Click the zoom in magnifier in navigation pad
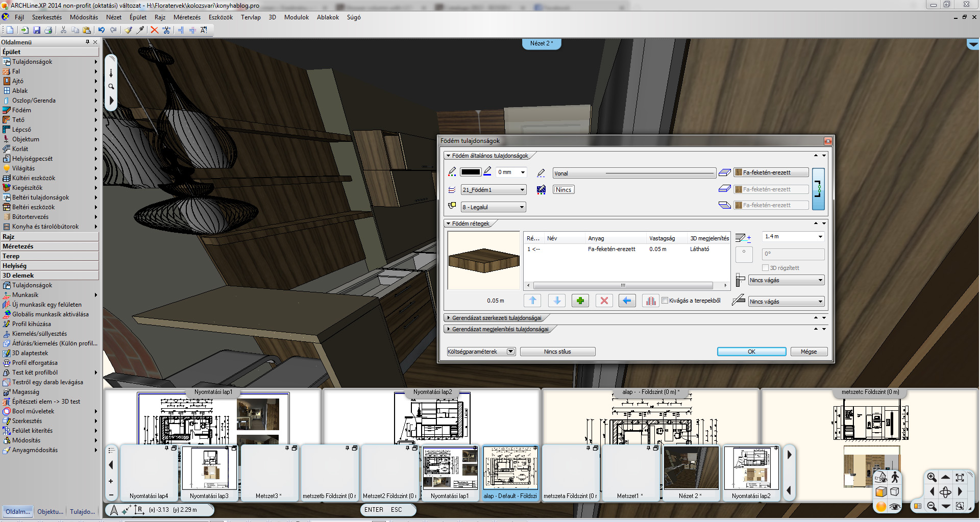This screenshot has width=980, height=522. coord(932,478)
